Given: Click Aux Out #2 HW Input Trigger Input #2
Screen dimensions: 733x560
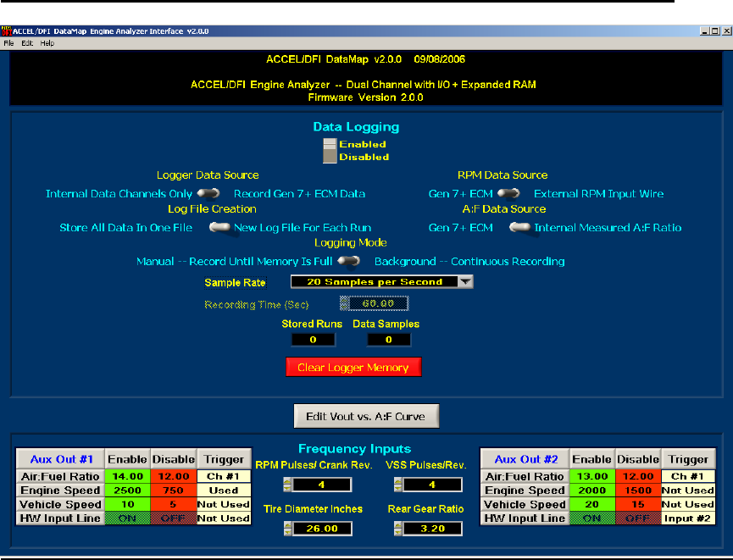Looking at the screenshot, I should point(688,518).
